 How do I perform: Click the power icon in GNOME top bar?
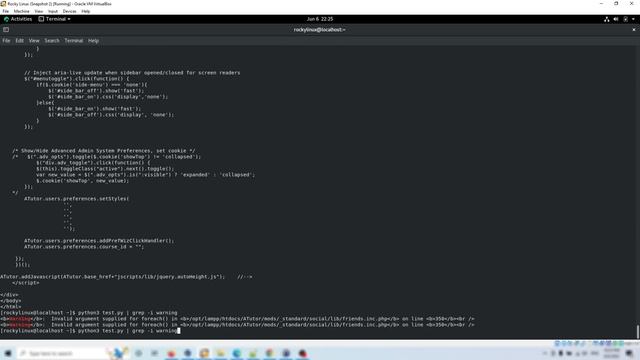625,19
